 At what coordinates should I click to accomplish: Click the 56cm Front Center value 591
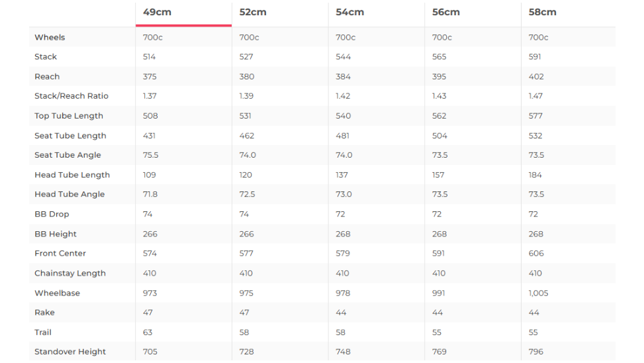[x=438, y=253]
